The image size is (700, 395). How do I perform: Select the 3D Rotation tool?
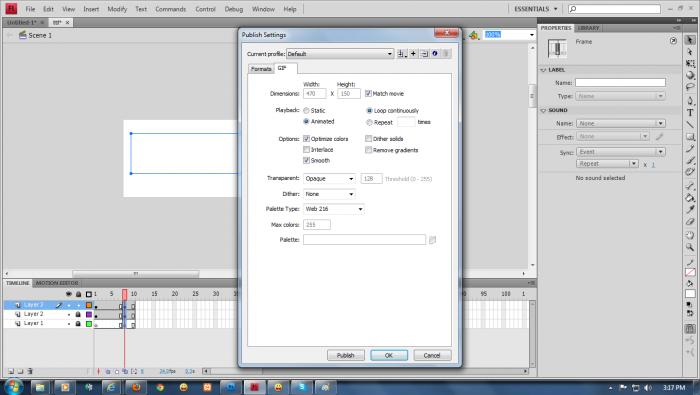coord(690,75)
